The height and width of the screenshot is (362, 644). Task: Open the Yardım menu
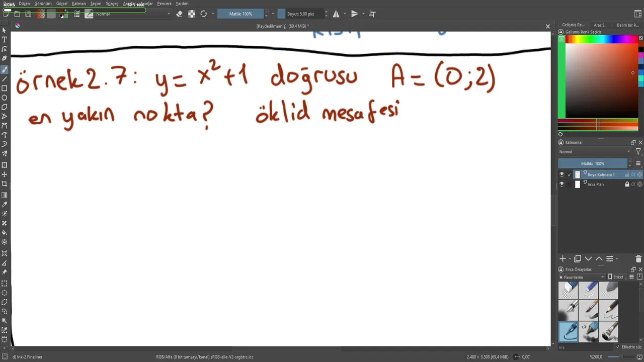click(182, 4)
